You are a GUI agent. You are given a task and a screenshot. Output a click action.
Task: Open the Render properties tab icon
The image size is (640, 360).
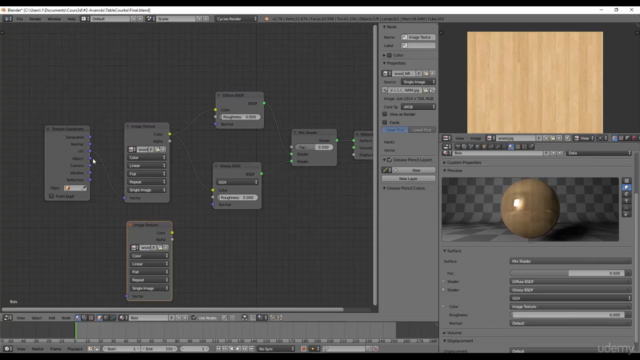[458, 147]
